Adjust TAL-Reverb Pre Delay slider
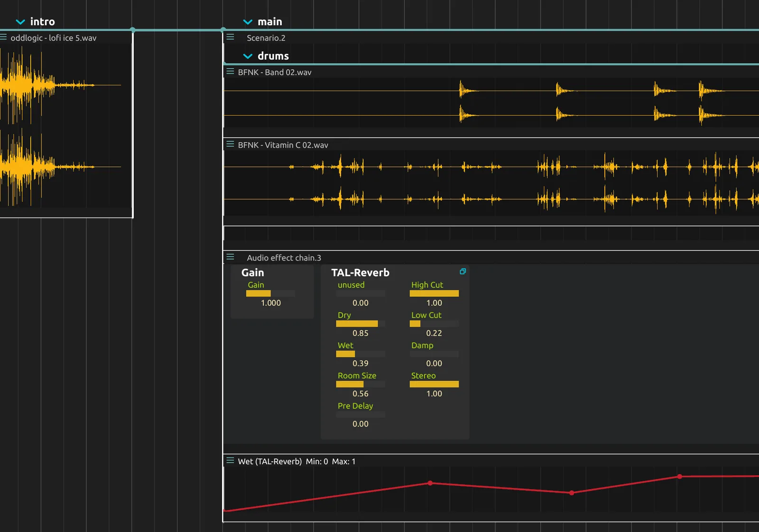 coord(361,415)
